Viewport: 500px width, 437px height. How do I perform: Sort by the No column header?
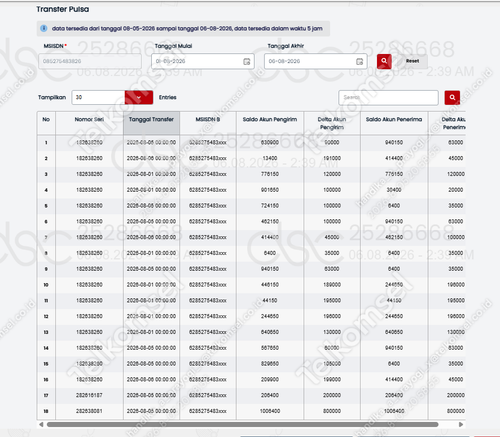(46, 123)
